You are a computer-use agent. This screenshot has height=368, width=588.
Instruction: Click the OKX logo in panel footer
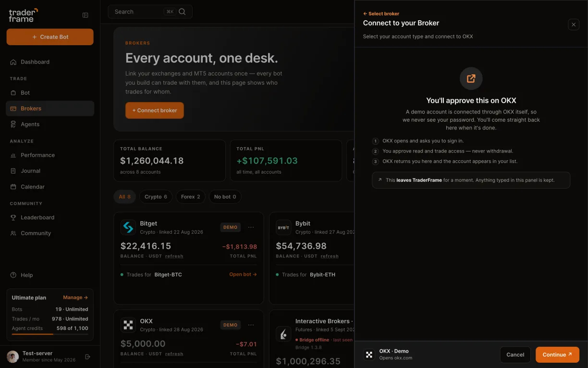click(x=369, y=355)
